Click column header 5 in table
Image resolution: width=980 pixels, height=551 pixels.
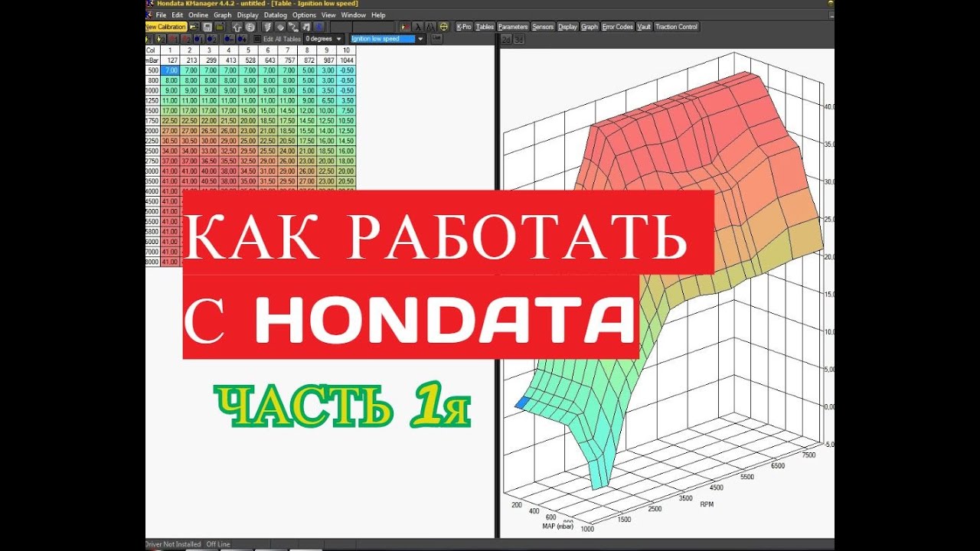point(249,50)
